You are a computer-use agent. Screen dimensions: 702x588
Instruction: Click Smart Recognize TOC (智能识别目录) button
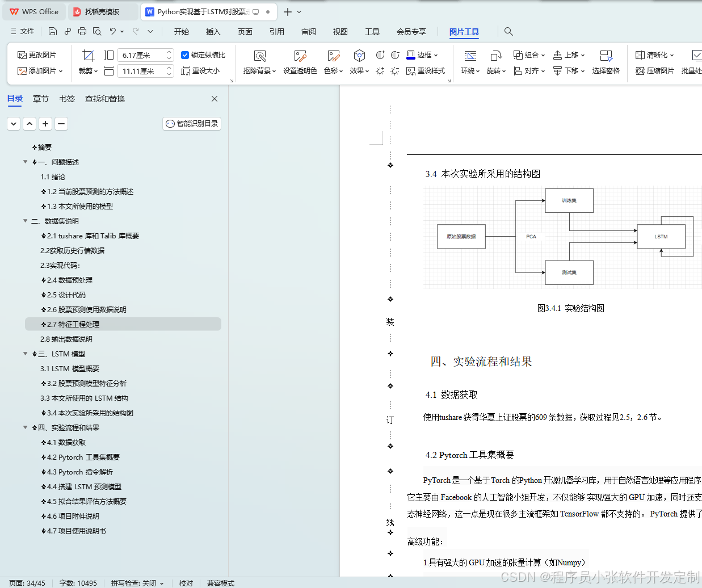pyautogui.click(x=192, y=123)
